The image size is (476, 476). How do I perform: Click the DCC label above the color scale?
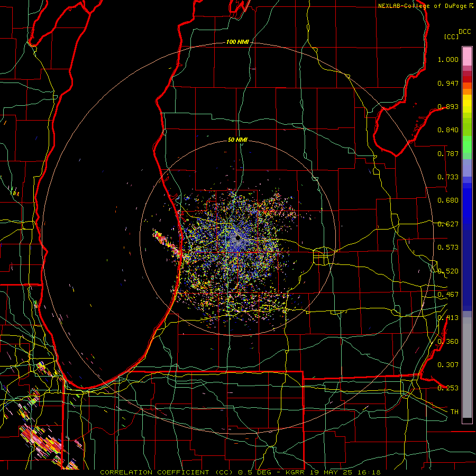(464, 32)
